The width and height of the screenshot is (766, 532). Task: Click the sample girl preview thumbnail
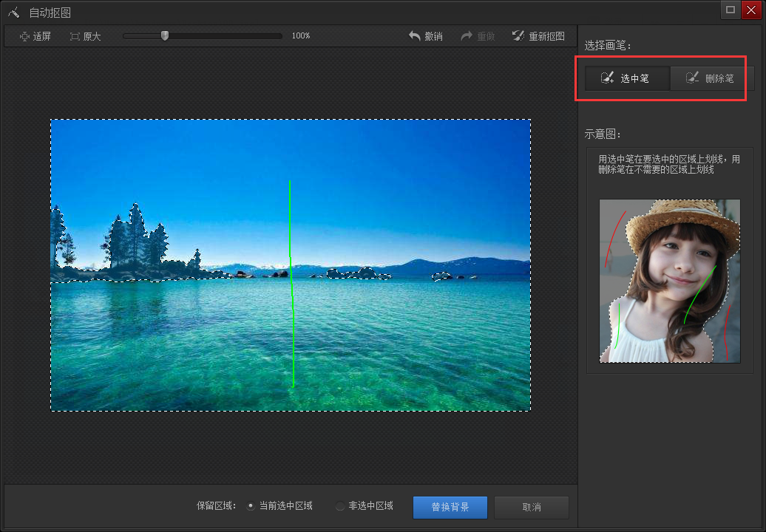(x=669, y=281)
